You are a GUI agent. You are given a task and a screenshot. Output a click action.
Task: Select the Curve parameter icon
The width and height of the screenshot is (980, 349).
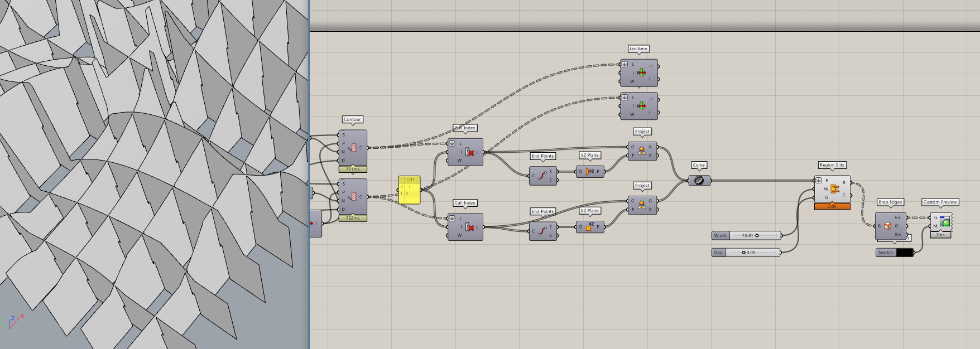699,181
